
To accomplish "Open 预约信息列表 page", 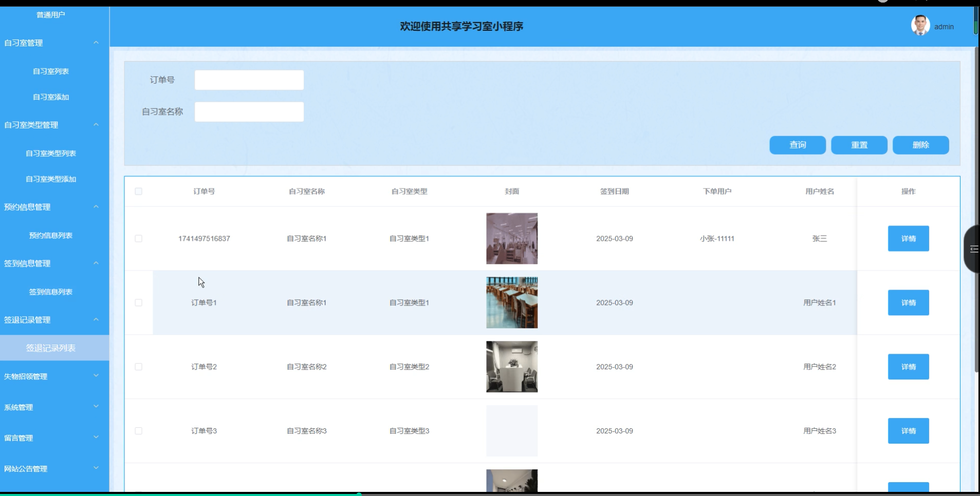I will tap(51, 236).
